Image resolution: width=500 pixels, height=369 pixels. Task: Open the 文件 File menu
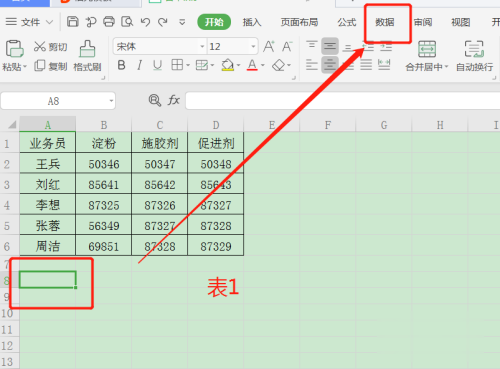point(29,22)
